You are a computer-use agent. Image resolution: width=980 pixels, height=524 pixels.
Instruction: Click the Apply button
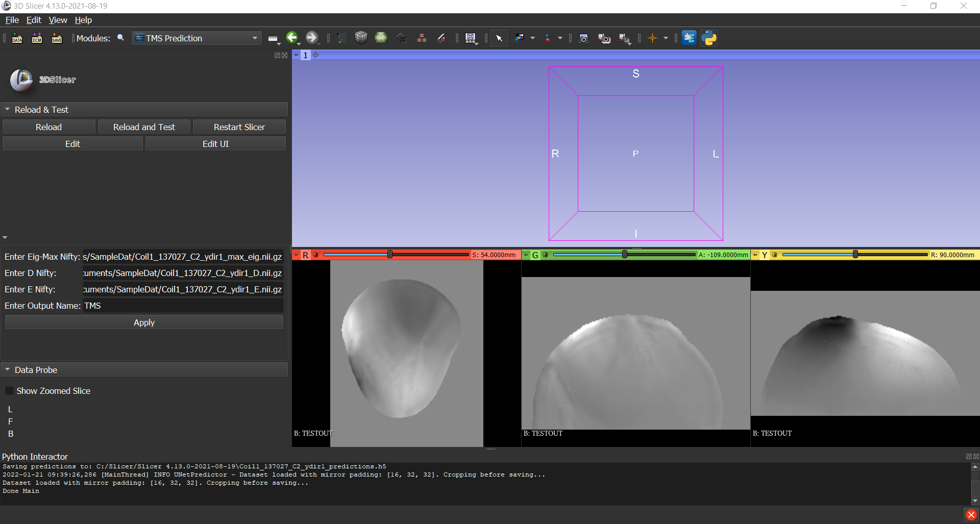point(144,322)
